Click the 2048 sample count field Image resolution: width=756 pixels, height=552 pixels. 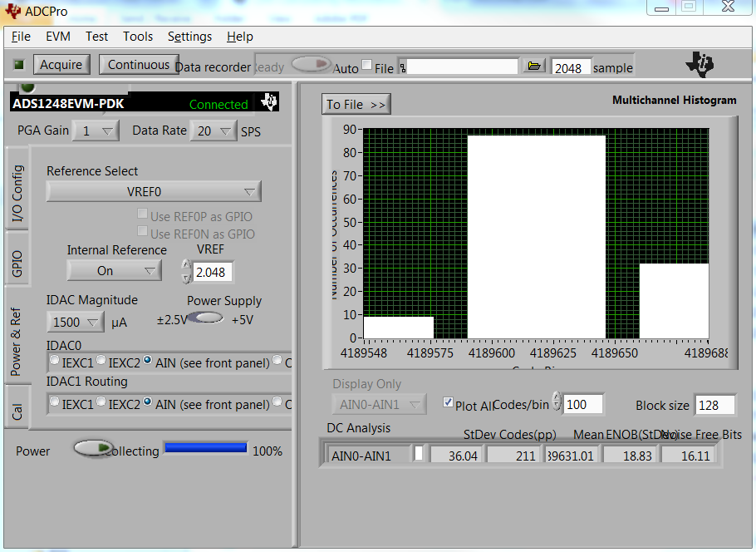pos(571,67)
